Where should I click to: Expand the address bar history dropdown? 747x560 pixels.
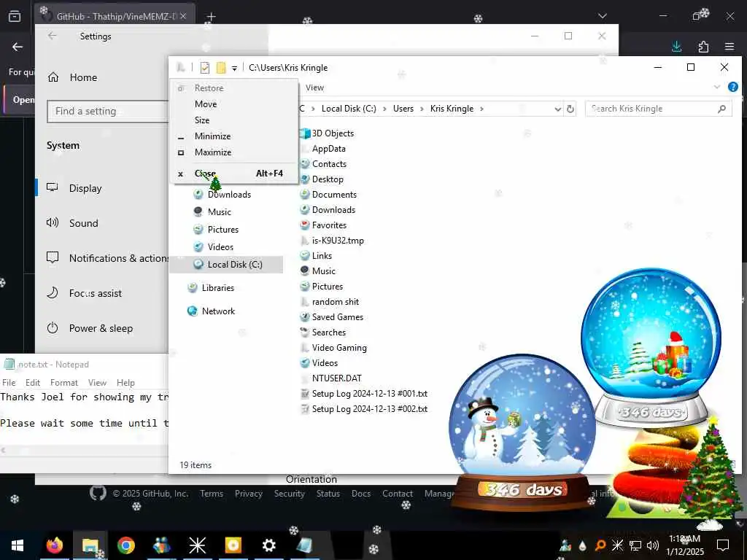point(557,109)
